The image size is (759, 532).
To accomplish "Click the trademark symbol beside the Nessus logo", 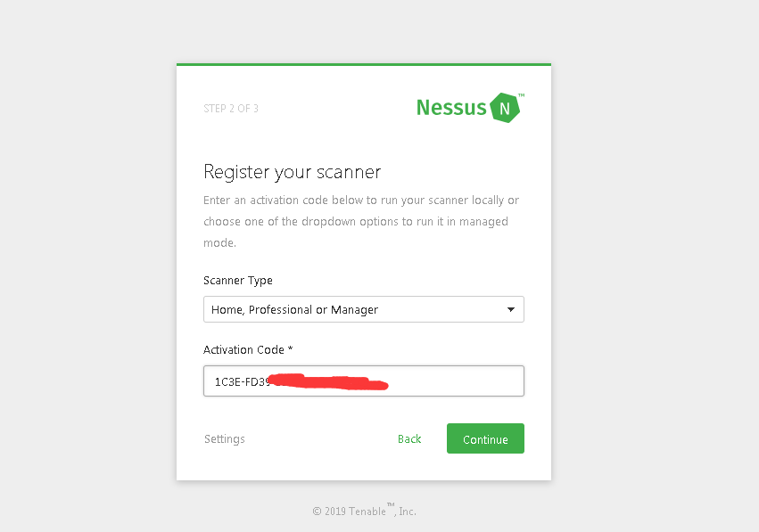I will [x=521, y=94].
